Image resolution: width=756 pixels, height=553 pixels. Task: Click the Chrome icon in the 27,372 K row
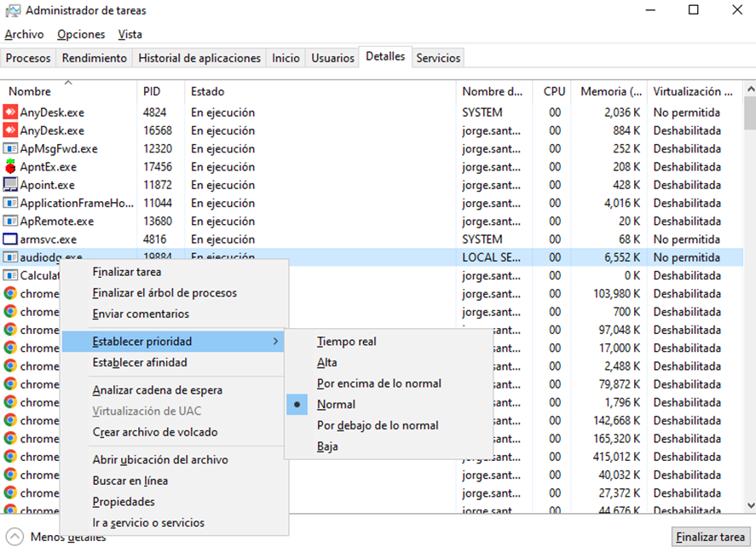click(10, 493)
